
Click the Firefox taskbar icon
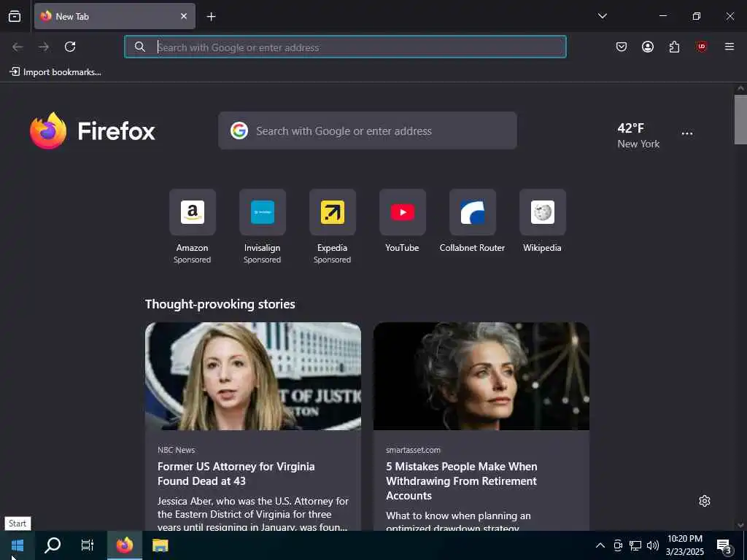click(x=125, y=545)
